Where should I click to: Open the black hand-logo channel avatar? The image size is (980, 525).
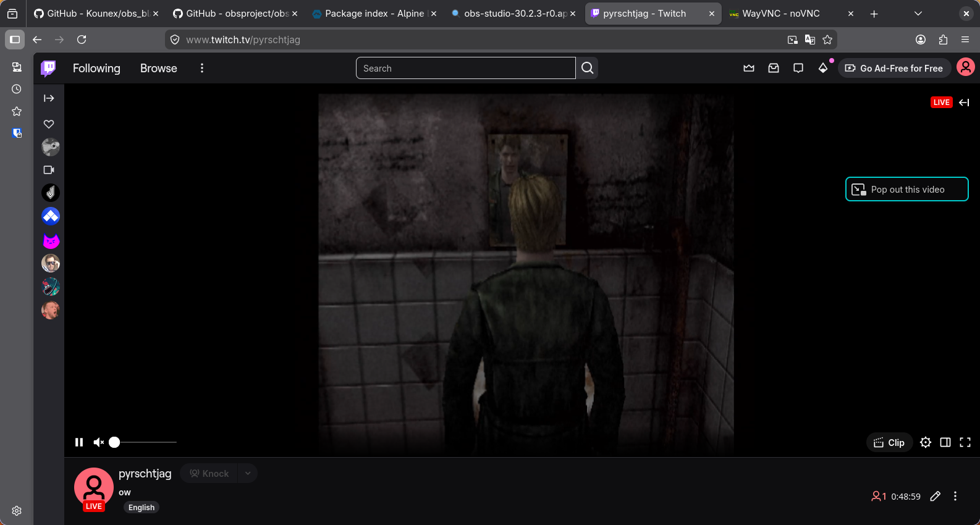(51, 193)
